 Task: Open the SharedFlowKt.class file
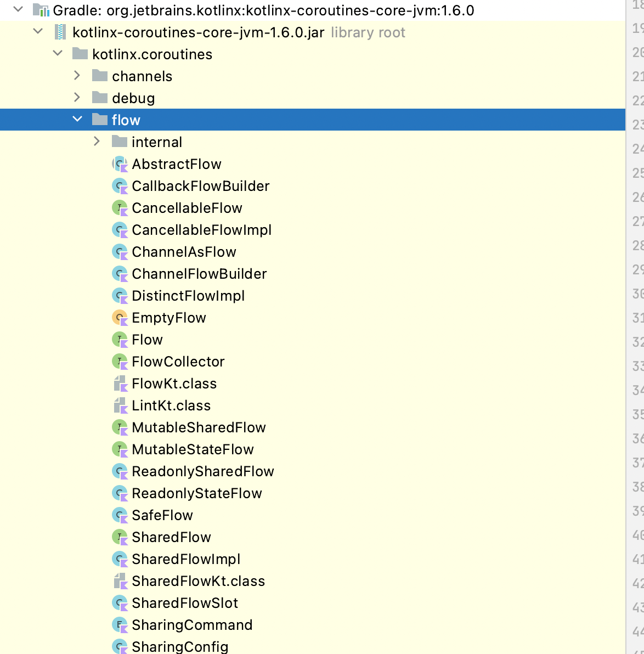click(x=198, y=582)
